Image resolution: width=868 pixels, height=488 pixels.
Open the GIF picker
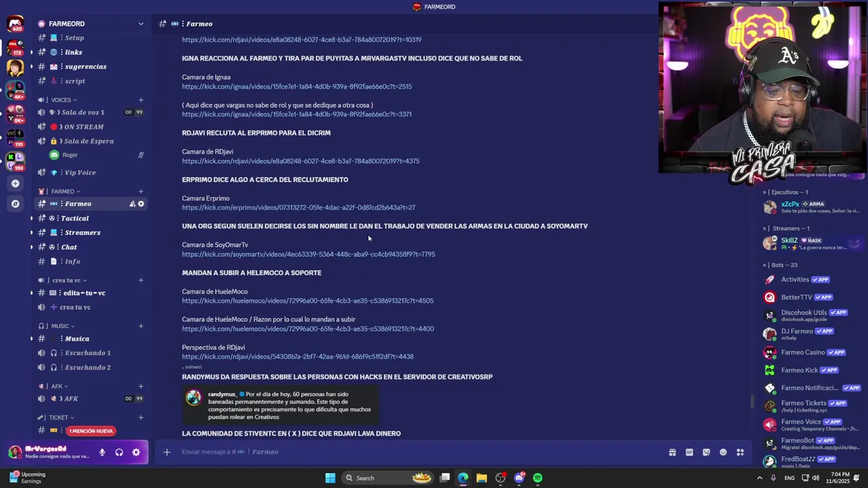coord(689,452)
